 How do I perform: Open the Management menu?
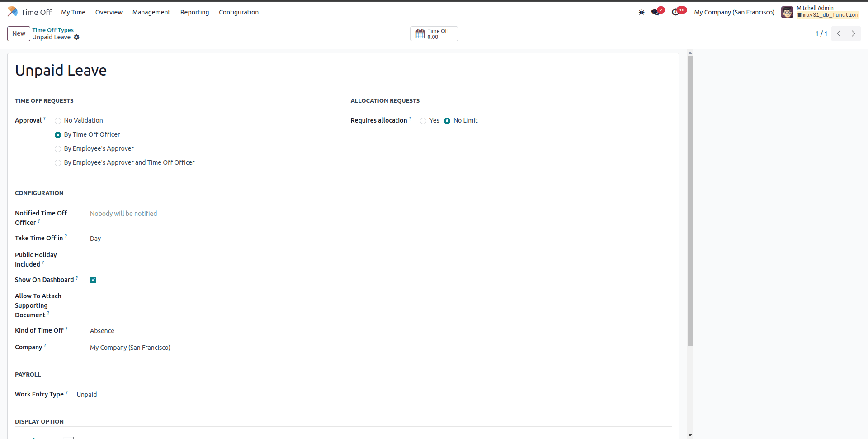tap(151, 12)
